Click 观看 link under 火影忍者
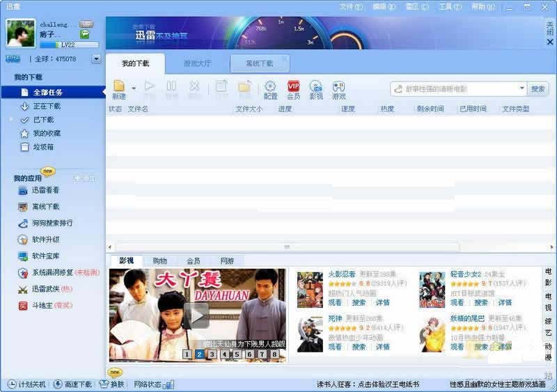557x392 pixels. (334, 303)
